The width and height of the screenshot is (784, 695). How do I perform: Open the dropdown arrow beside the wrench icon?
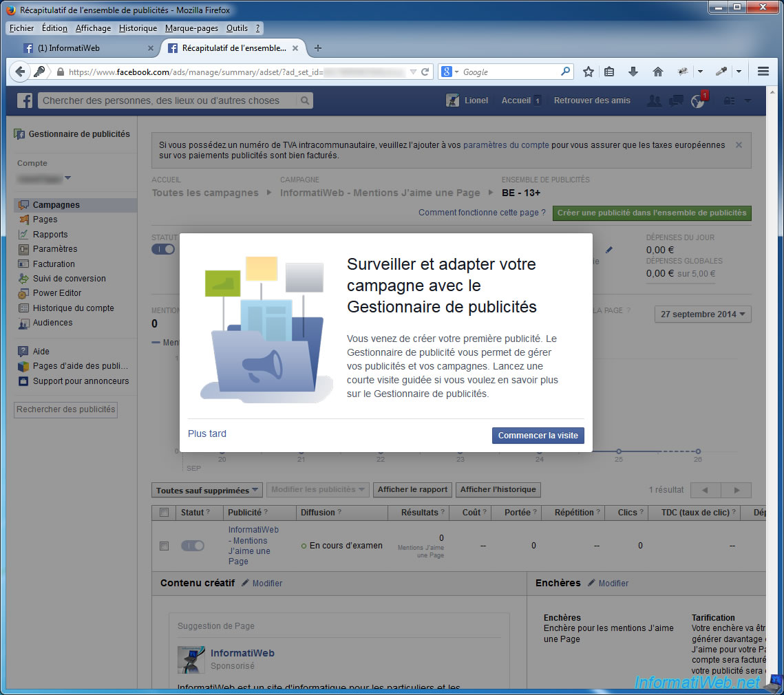[x=739, y=72]
